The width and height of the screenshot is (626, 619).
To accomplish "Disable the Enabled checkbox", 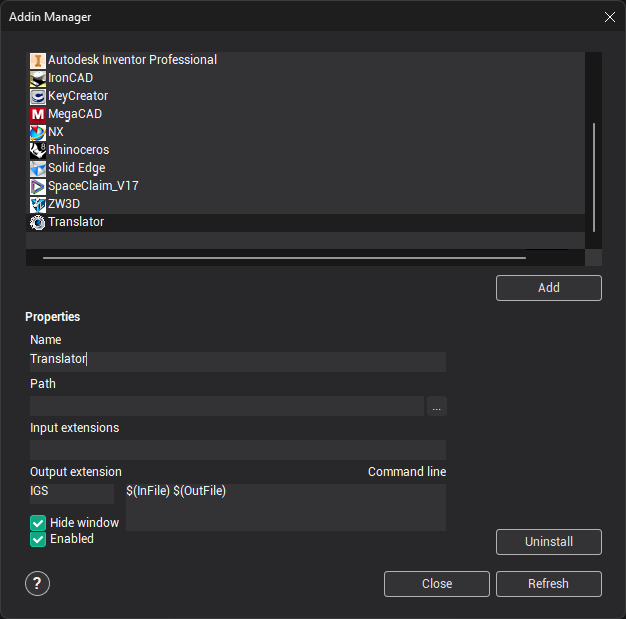I will [x=38, y=539].
